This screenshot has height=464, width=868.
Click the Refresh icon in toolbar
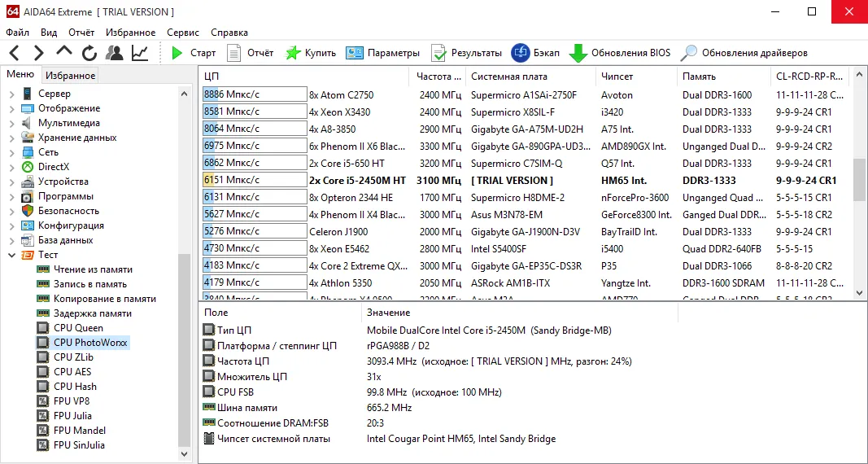point(89,53)
